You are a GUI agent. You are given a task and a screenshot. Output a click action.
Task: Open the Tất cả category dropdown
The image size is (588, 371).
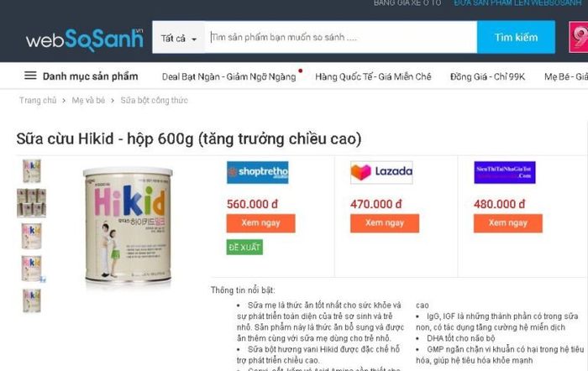click(179, 38)
